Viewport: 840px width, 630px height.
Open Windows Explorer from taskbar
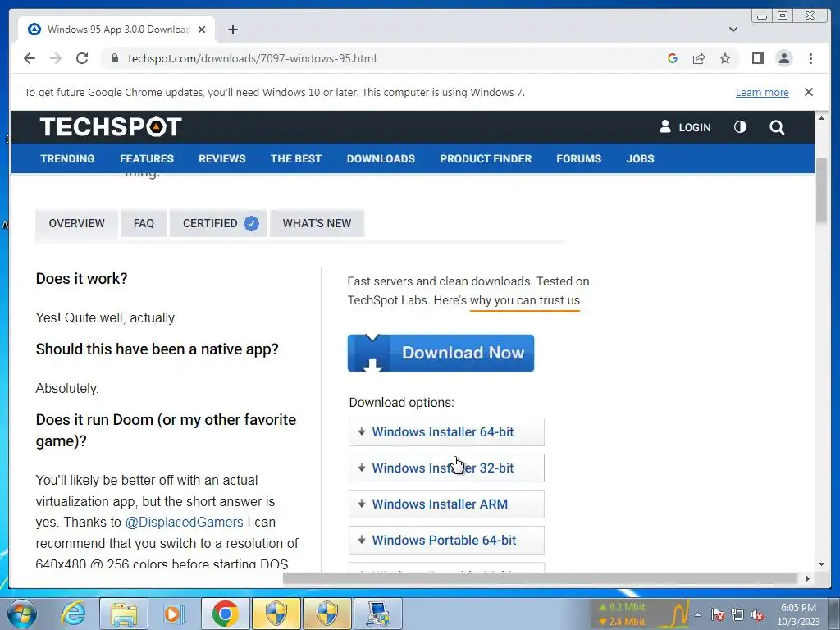(x=124, y=614)
